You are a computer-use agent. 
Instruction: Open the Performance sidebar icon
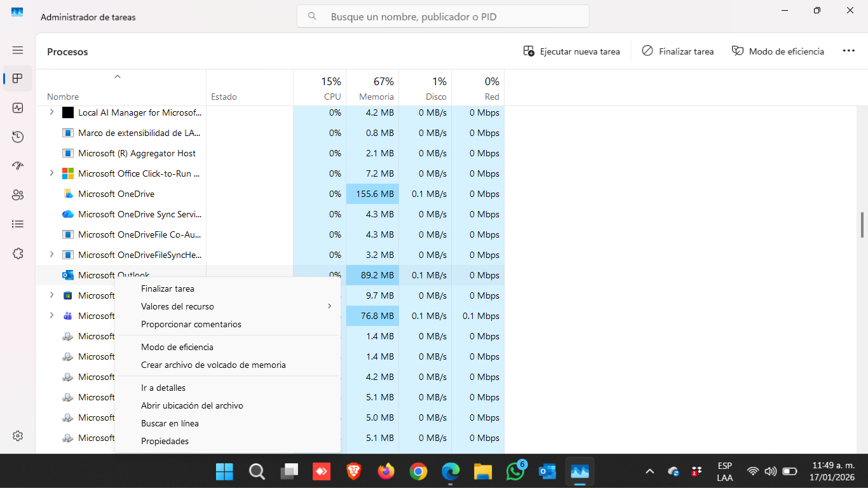pyautogui.click(x=18, y=108)
